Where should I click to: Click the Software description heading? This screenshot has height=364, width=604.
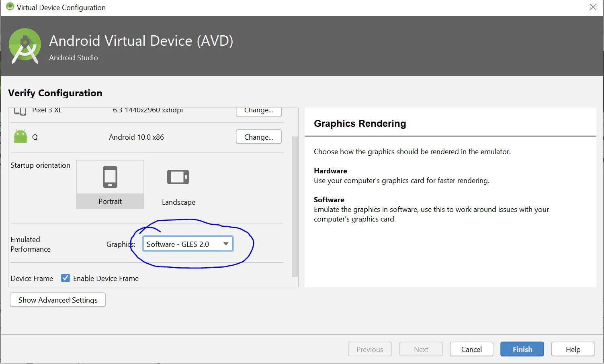pos(329,199)
